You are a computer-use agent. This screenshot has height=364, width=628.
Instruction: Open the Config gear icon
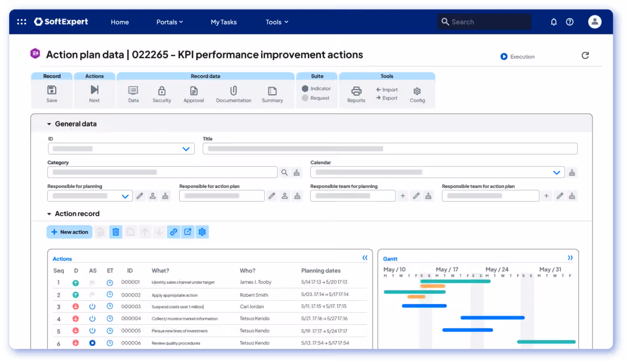(x=417, y=91)
